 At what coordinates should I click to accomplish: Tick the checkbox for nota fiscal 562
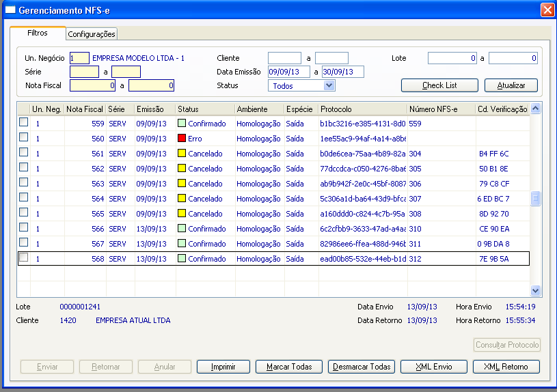click(24, 167)
